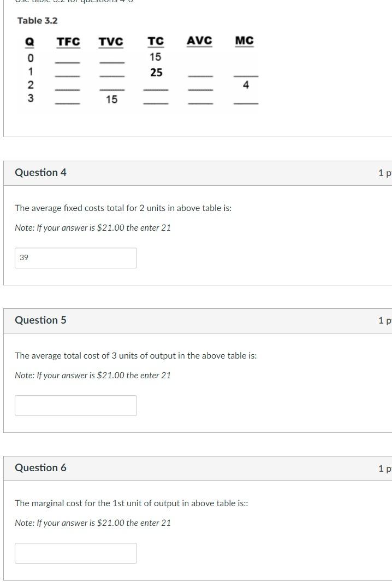Click the TC column header
The width and height of the screenshot is (392, 586).
[x=155, y=40]
